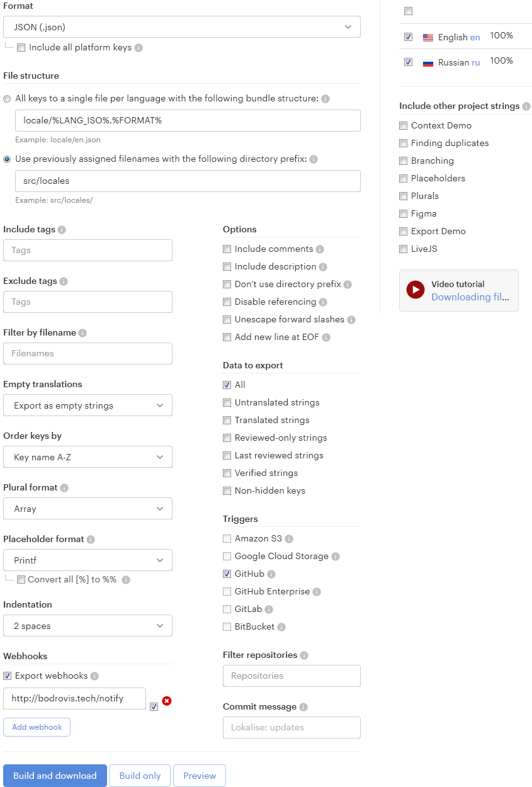Click the Build and download button
Screen dimensions: 532x787
[x=55, y=776]
